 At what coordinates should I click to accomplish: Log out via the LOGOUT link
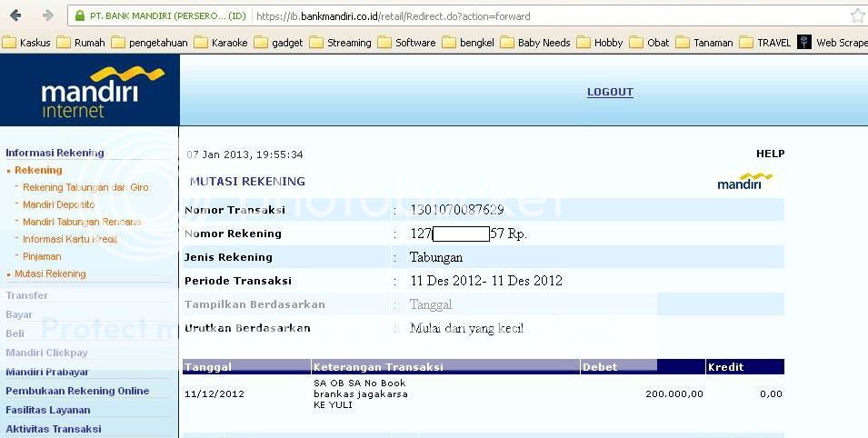coord(610,92)
